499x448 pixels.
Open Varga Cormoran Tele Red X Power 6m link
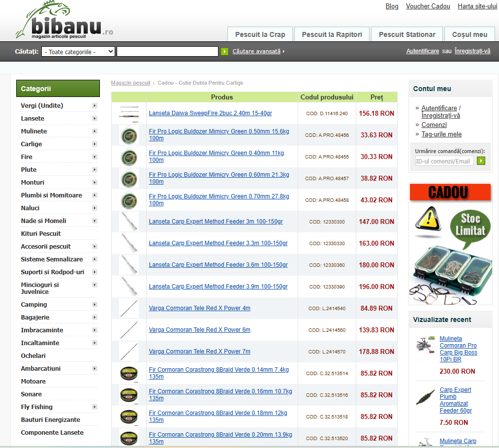pos(199,330)
